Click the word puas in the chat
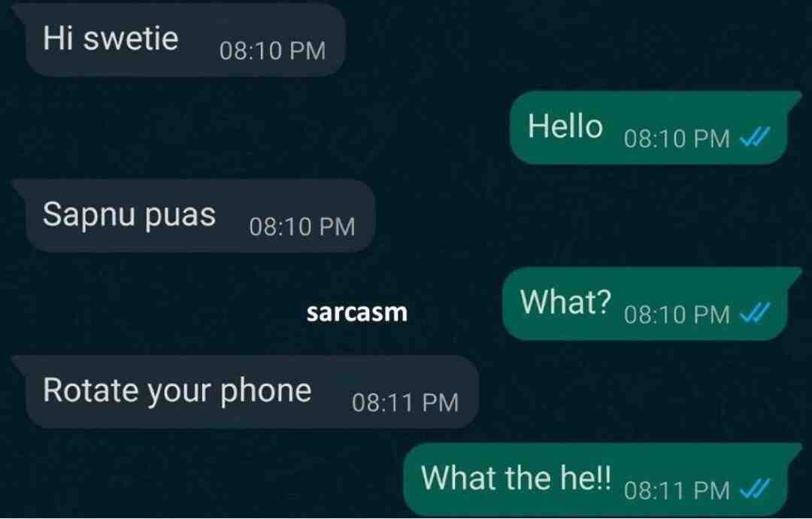The width and height of the screenshot is (812, 519). click(x=180, y=216)
